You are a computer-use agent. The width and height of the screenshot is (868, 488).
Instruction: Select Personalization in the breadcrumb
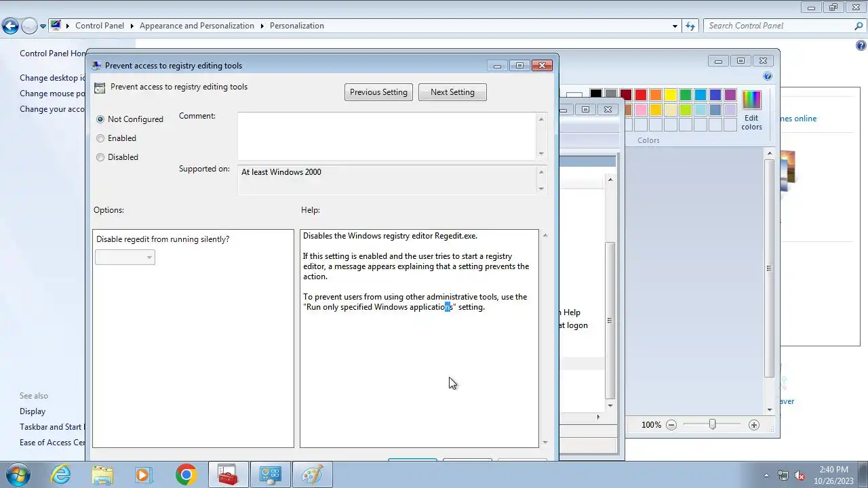click(x=297, y=26)
